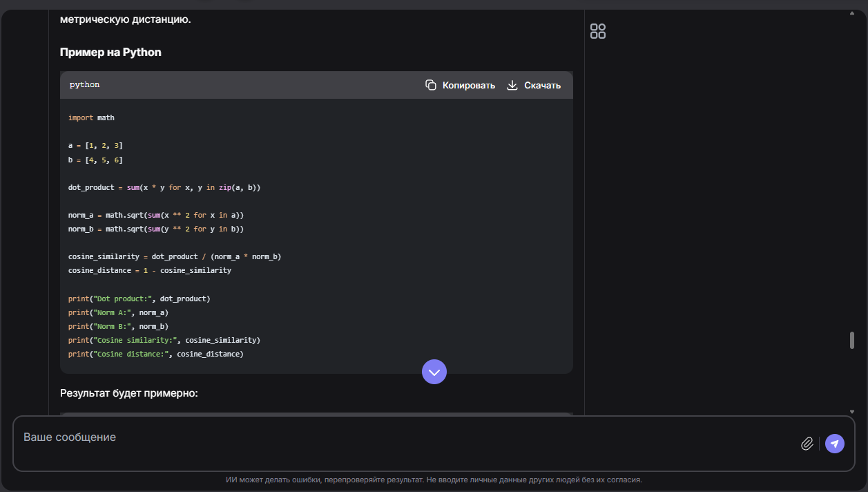Click the purple send message button
Viewport: 868px width, 492px height.
point(835,444)
